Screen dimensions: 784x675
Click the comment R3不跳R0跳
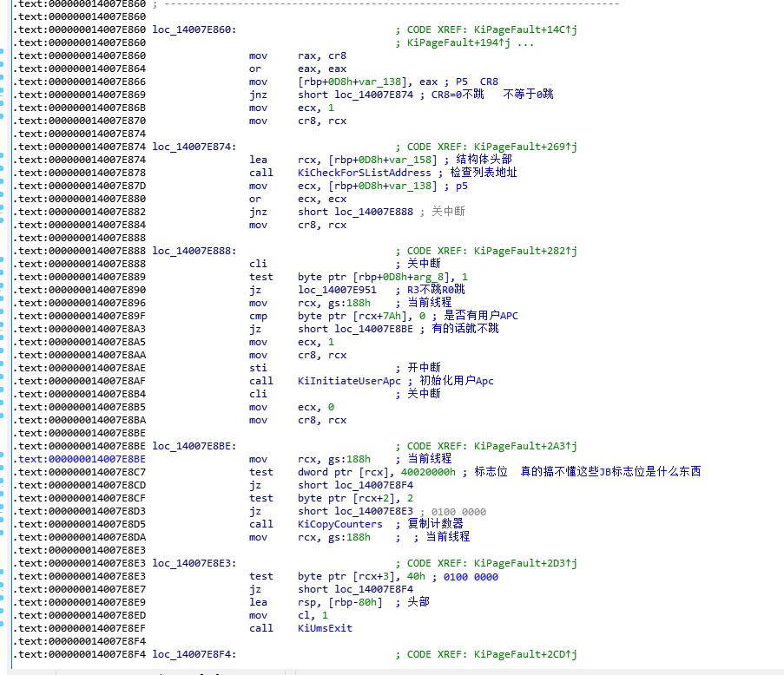[x=436, y=289]
